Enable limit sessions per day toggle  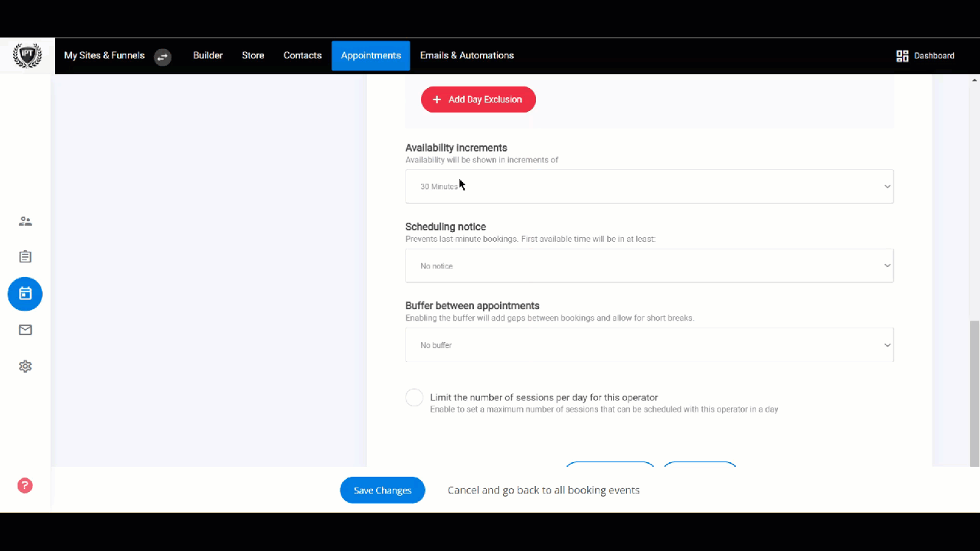click(414, 398)
